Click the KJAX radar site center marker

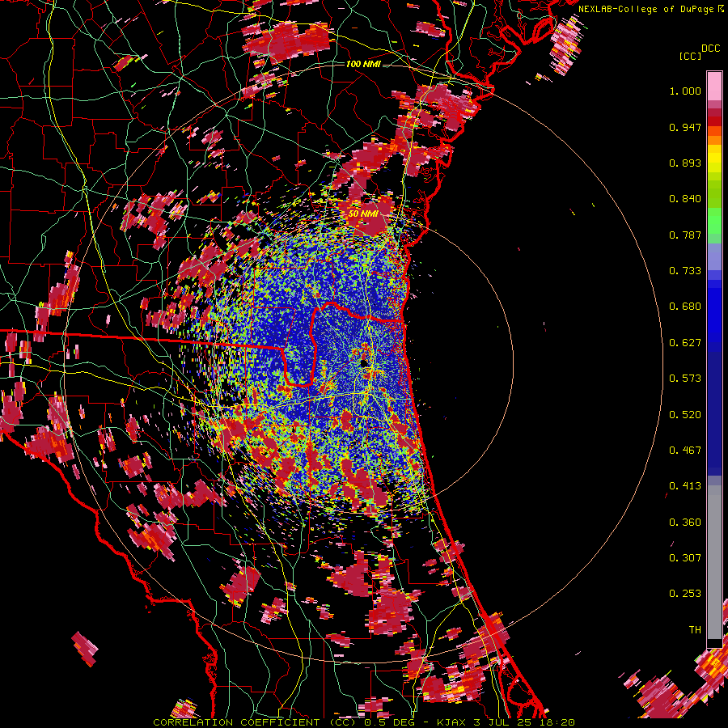coord(365,362)
